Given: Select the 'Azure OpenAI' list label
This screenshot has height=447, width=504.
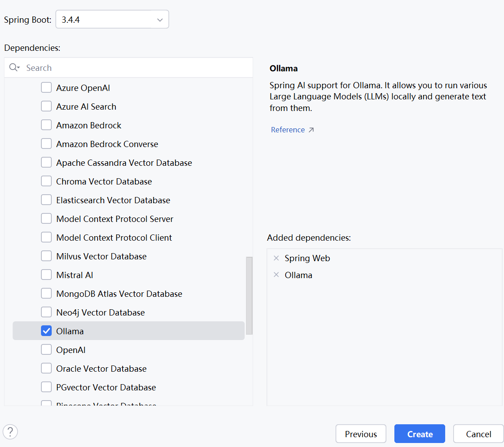Looking at the screenshot, I should click(x=83, y=88).
